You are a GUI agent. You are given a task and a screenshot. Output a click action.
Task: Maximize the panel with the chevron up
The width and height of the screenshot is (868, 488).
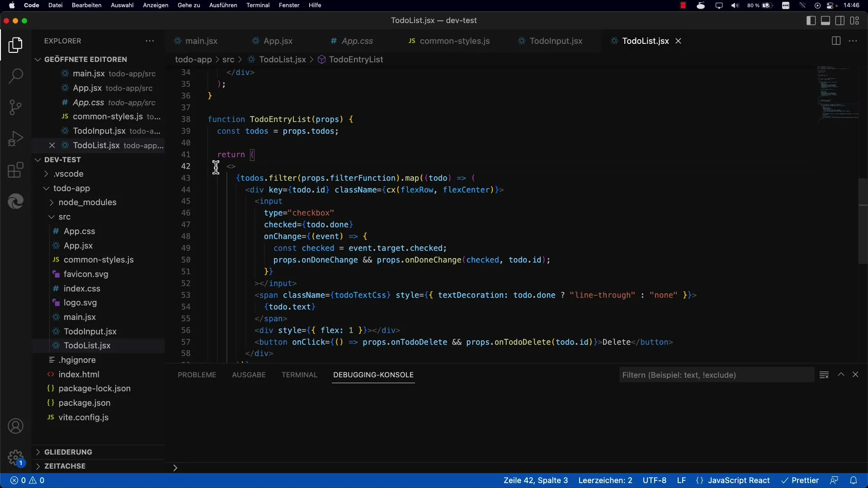pyautogui.click(x=841, y=375)
